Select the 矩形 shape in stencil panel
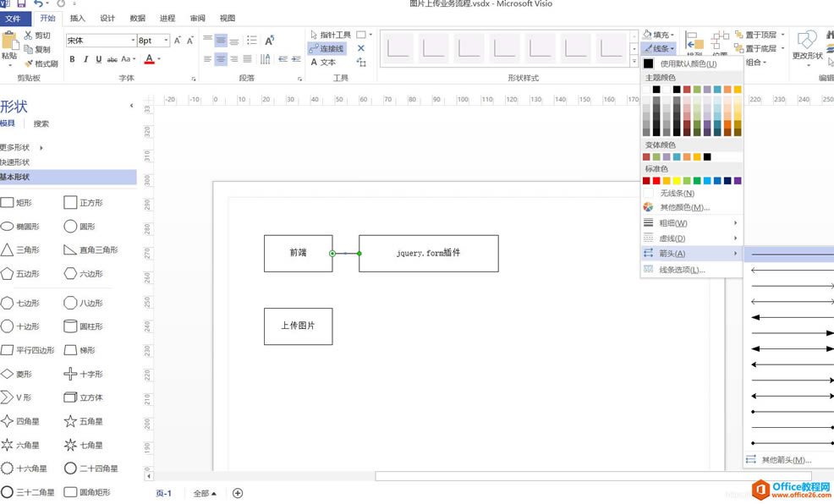The image size is (834, 504). point(19,201)
